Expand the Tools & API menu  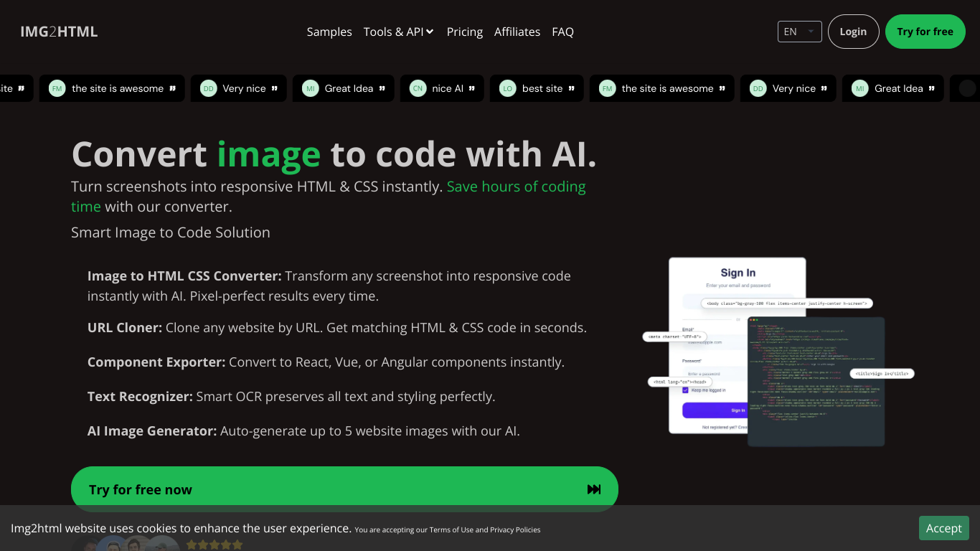pyautogui.click(x=398, y=32)
